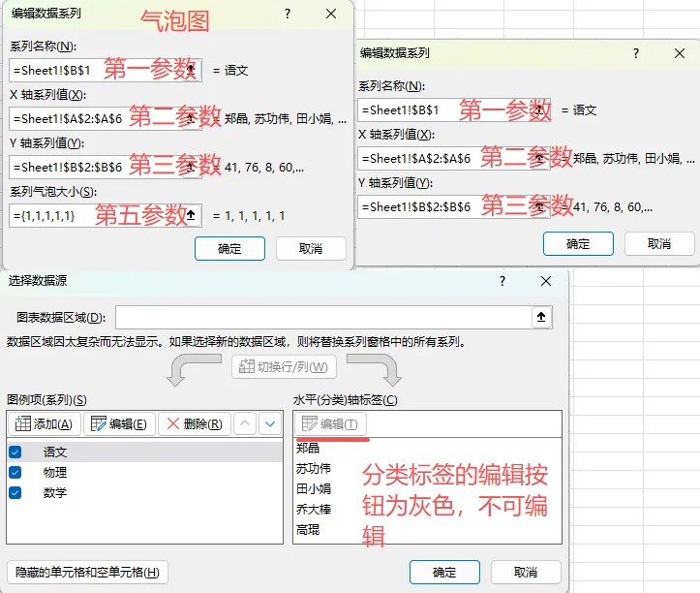Viewport: 700px width, 593px height.
Task: Close the right Edit Series dialog
Action: tap(680, 53)
